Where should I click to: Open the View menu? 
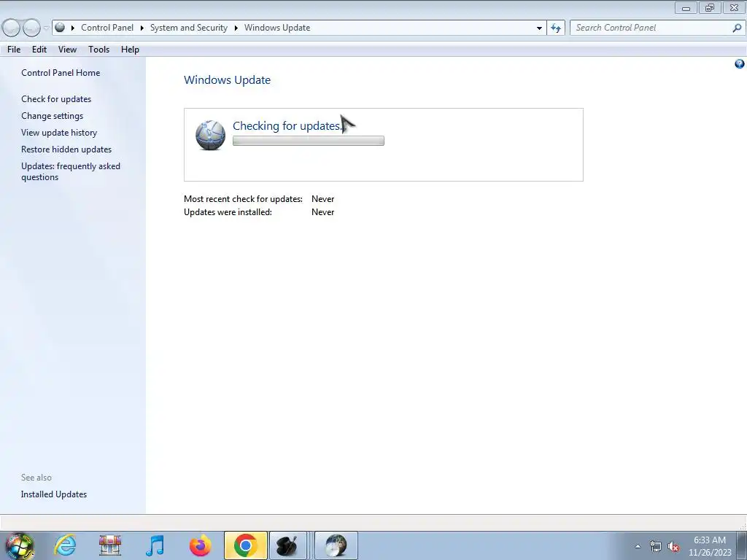[67, 50]
